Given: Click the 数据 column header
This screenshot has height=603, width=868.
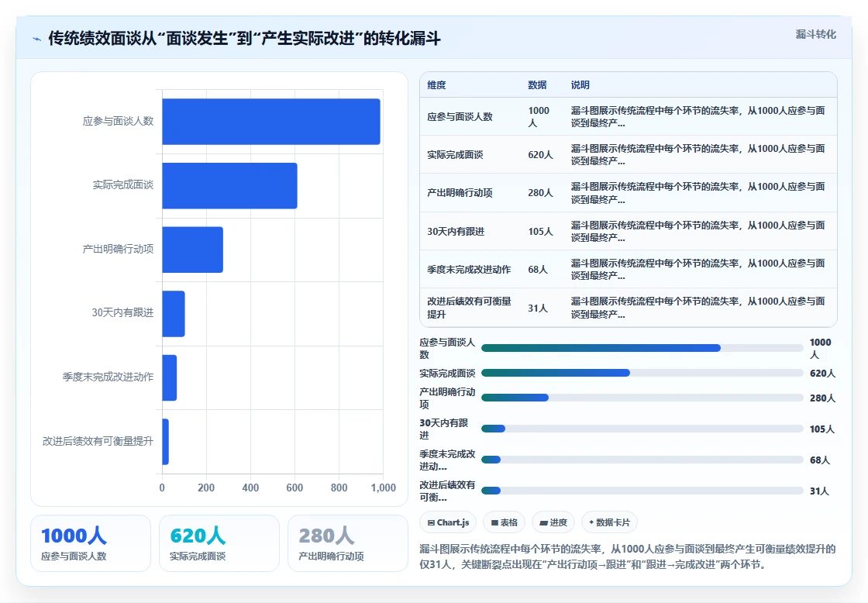Looking at the screenshot, I should pos(537,84).
